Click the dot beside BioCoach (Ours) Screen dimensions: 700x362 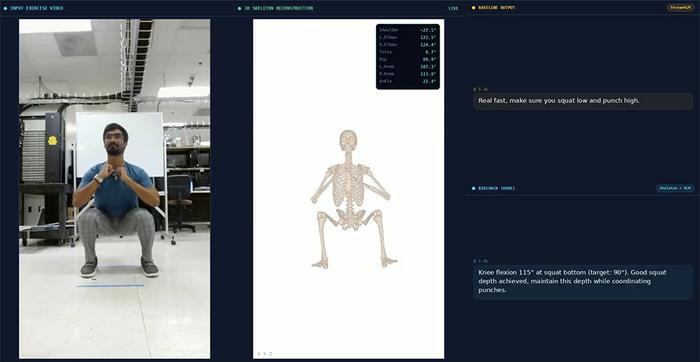tap(474, 188)
